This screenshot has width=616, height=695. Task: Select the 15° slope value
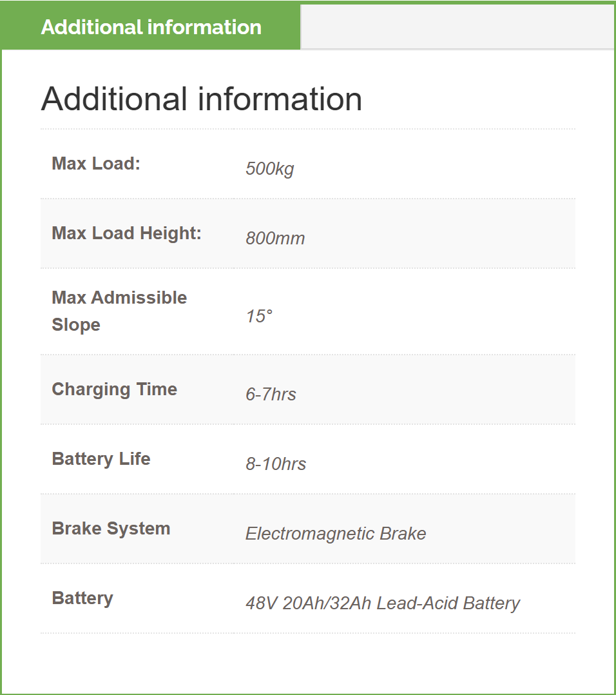coord(259,317)
